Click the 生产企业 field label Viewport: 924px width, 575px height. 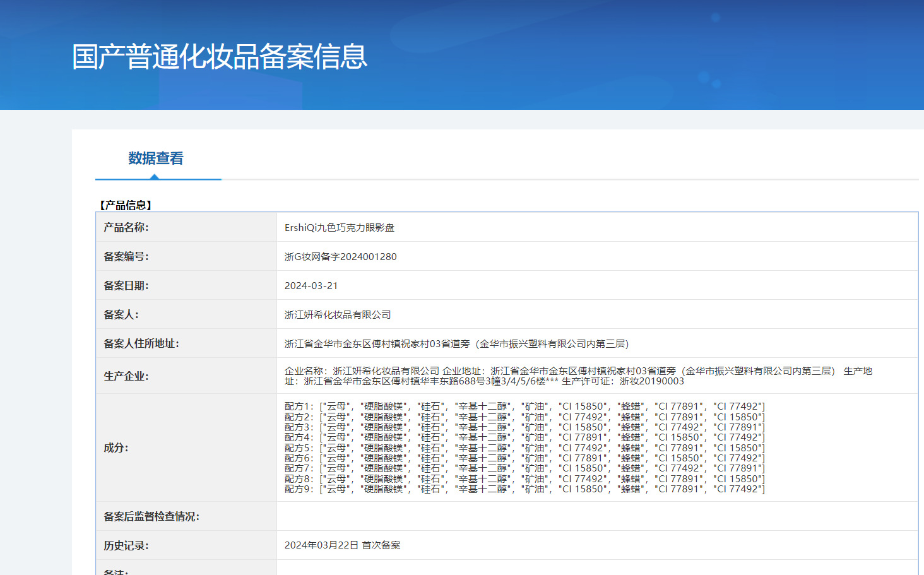pyautogui.click(x=126, y=376)
